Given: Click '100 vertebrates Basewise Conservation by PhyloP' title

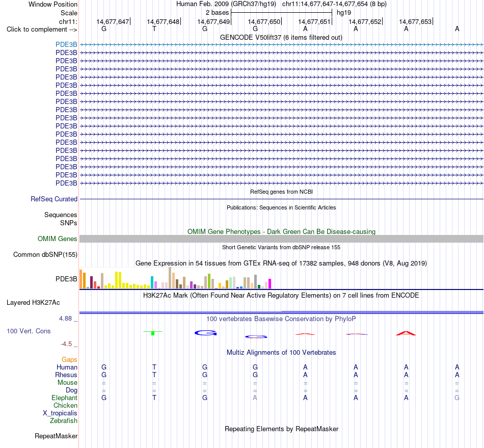Looking at the screenshot, I should (x=281, y=319).
